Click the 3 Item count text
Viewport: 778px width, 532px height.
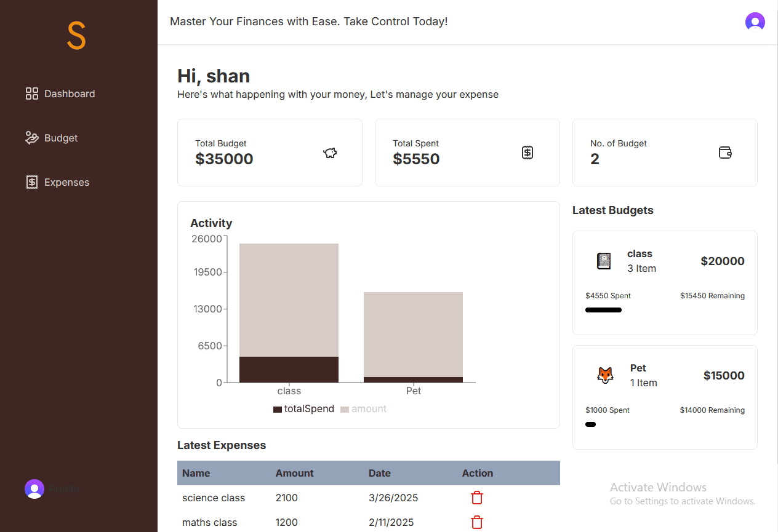tap(641, 268)
